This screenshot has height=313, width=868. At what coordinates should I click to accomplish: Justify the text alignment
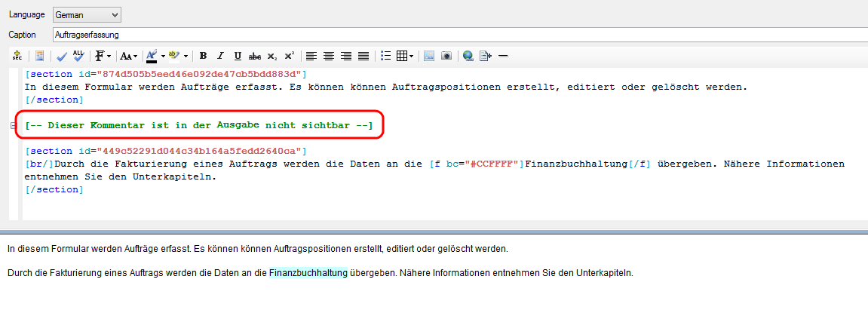coord(363,56)
